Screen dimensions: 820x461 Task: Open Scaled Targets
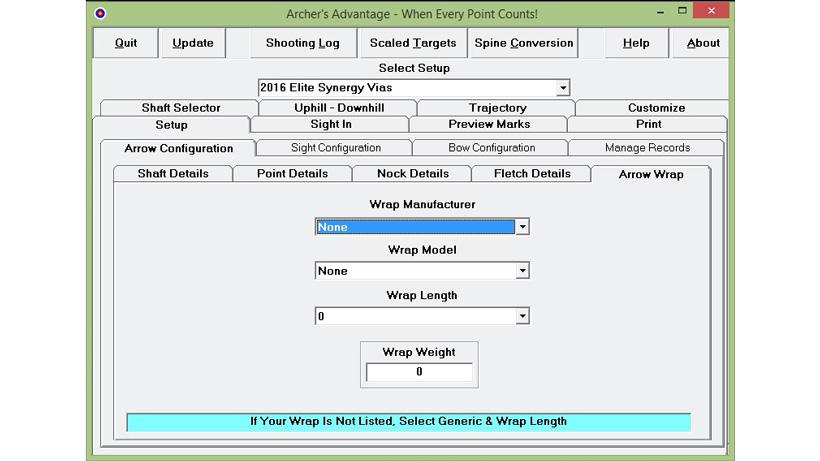pyautogui.click(x=413, y=43)
